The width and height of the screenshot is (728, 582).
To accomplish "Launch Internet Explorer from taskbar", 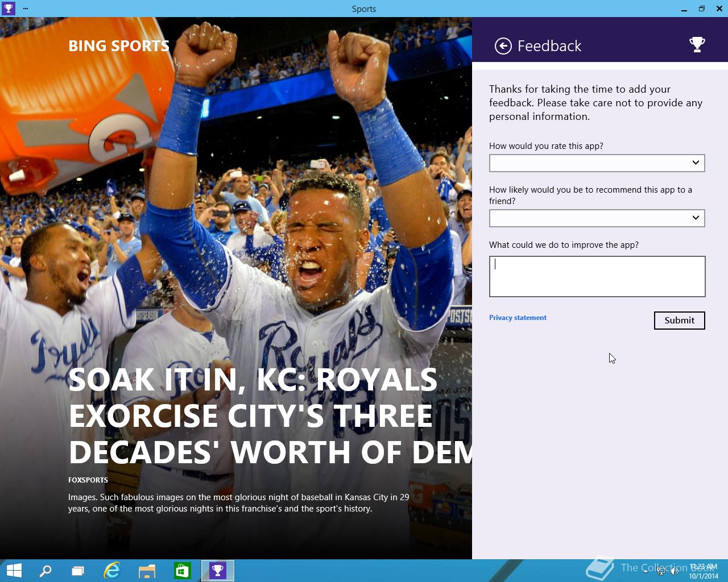I will (x=112, y=571).
